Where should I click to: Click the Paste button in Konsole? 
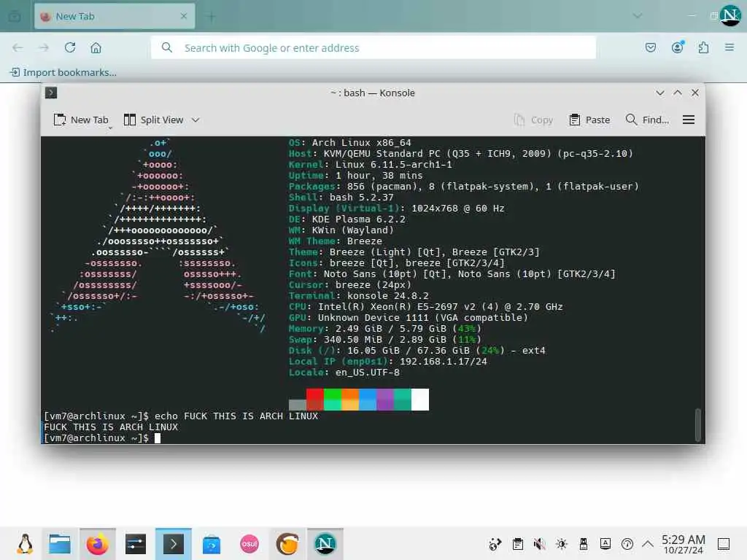[589, 120]
